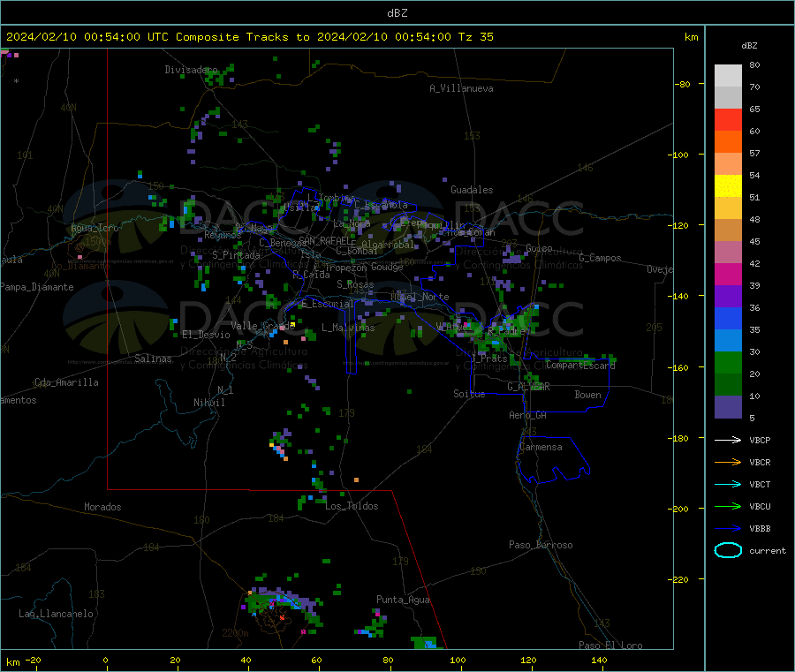Click the SAN_RAFAEL map label

[327, 241]
